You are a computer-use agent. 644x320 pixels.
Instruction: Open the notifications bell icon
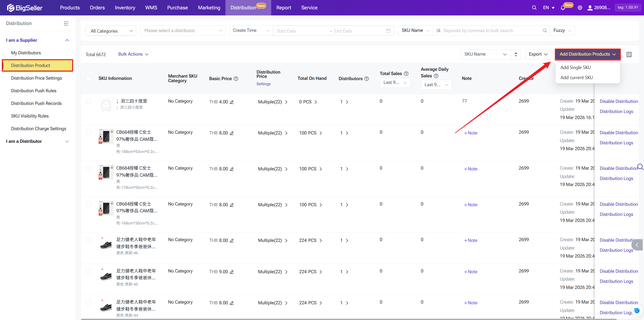[563, 8]
